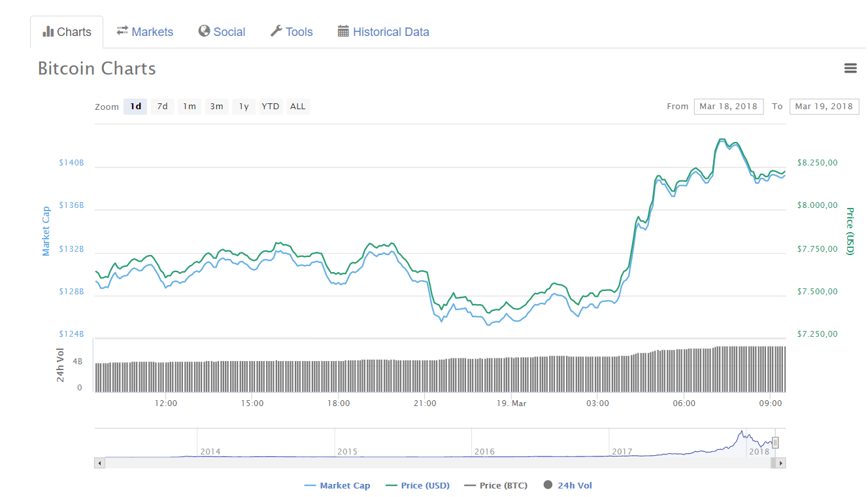Set zoom to 7d

(162, 107)
